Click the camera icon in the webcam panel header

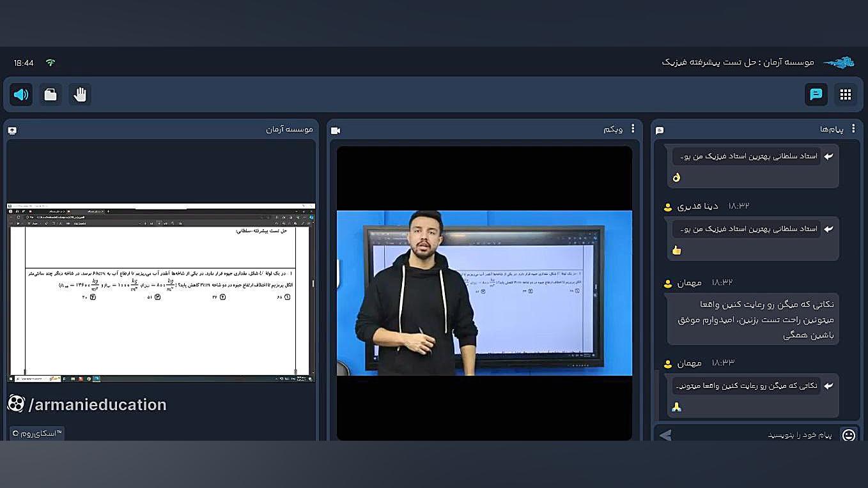[336, 130]
